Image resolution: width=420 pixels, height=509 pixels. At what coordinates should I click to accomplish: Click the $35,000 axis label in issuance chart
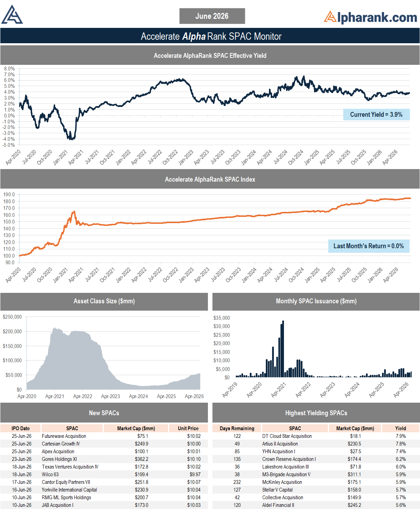[x=222, y=318]
